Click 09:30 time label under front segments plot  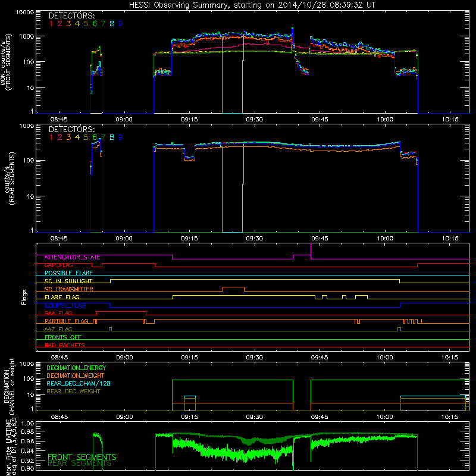tap(255, 120)
